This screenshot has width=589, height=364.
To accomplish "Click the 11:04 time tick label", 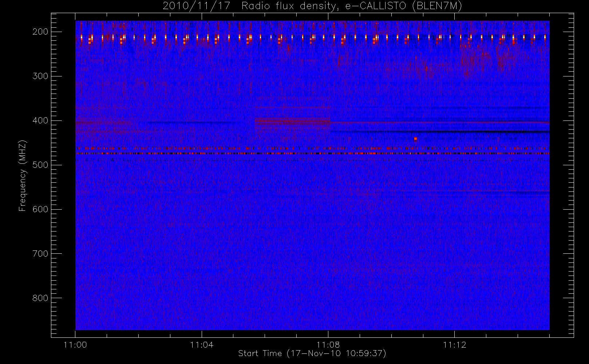I will 202,345.
